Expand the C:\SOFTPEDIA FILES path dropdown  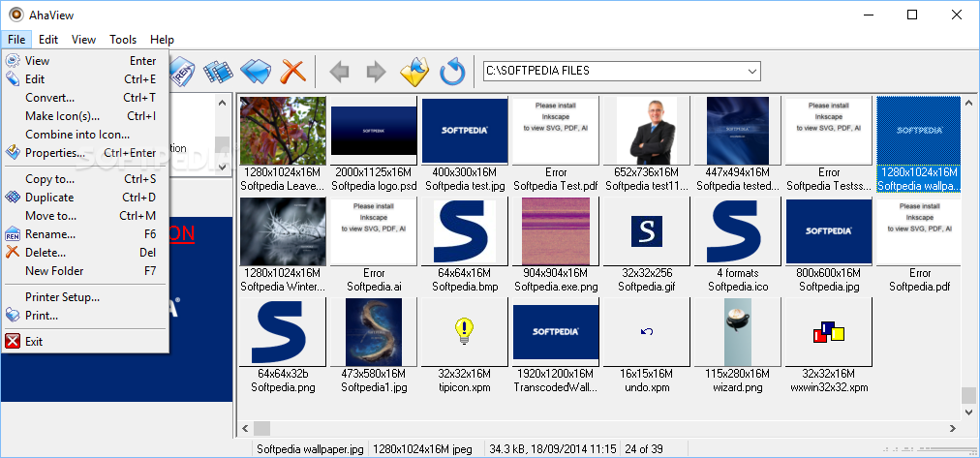click(x=752, y=72)
